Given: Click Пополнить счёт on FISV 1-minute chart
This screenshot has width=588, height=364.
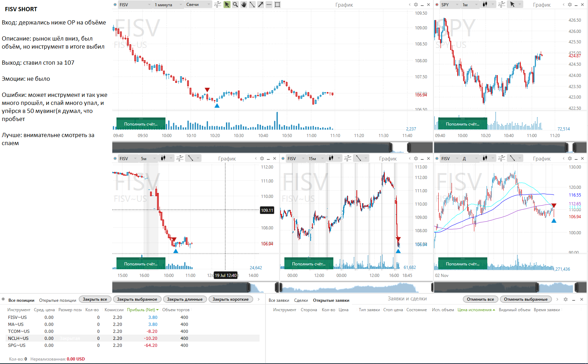Looking at the screenshot, I should pos(141,124).
